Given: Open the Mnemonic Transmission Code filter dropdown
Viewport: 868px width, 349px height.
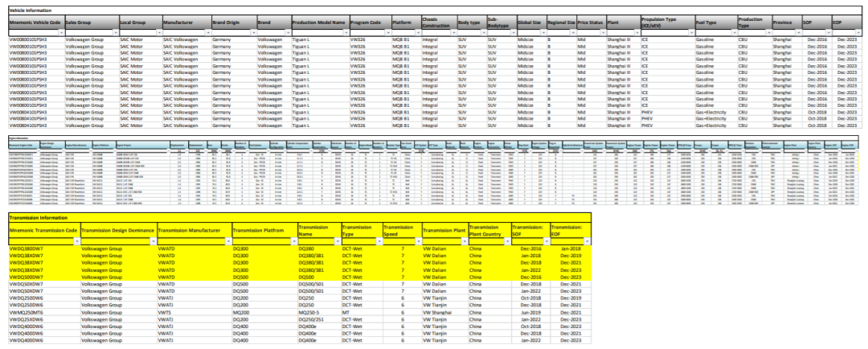Looking at the screenshot, I should 77,240.
